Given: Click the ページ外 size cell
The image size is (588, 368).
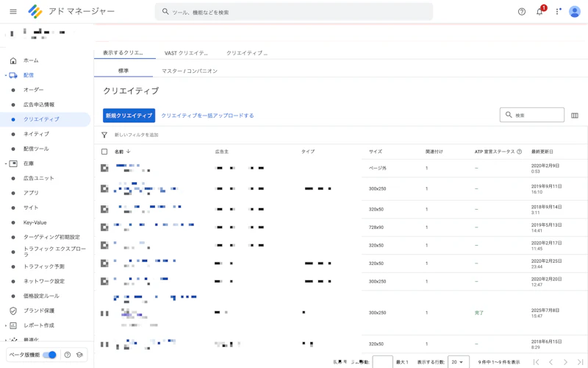Looking at the screenshot, I should [377, 168].
